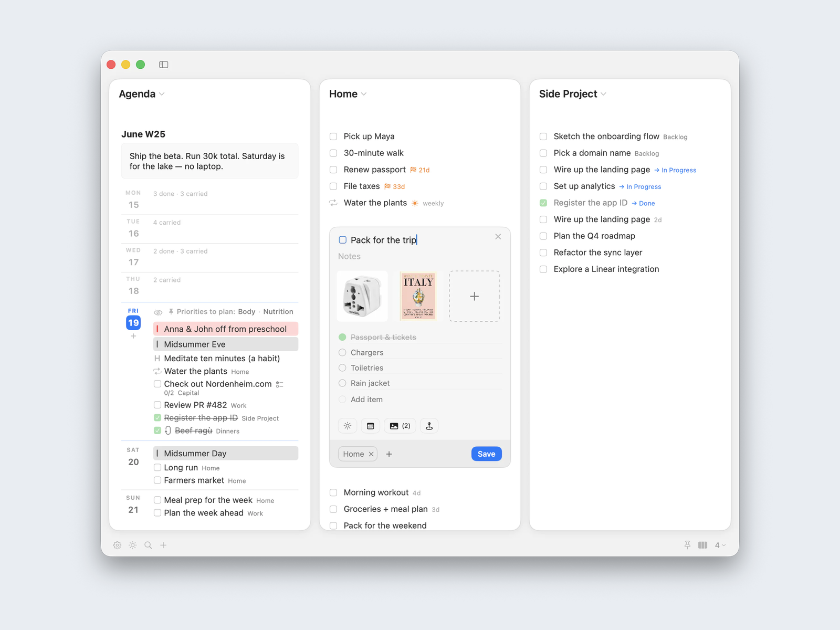The height and width of the screenshot is (630, 840).
Task: Close the Pack for the trip editor
Action: click(x=498, y=237)
